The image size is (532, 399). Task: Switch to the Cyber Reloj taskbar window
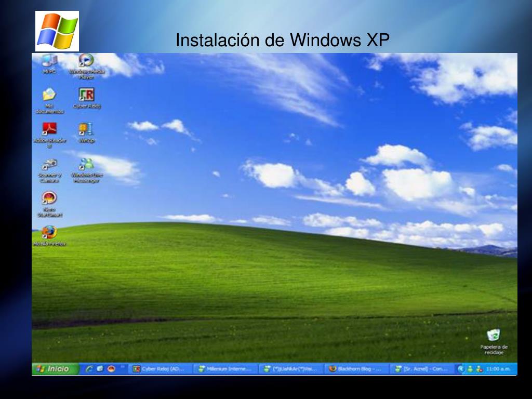(x=161, y=369)
